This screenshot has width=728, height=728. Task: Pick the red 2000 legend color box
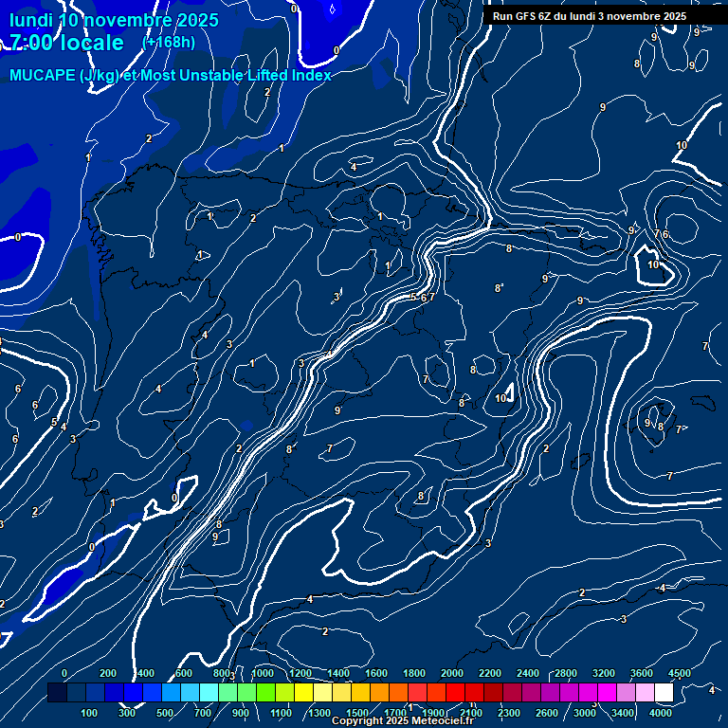tap(436, 693)
